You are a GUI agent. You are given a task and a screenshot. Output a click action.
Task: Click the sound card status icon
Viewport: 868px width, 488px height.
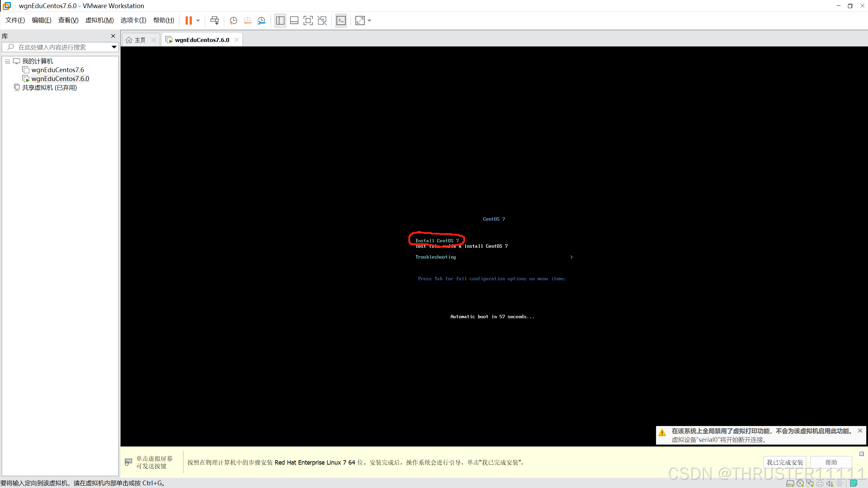click(x=830, y=484)
